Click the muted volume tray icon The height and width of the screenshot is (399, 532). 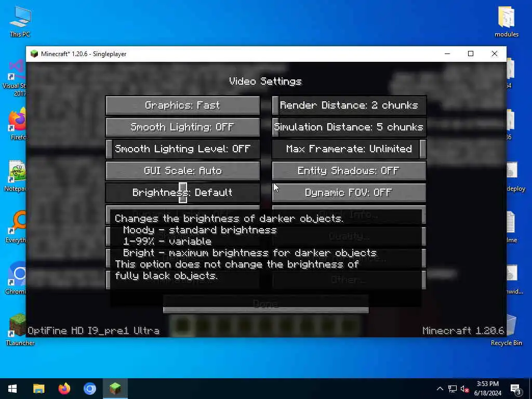(x=464, y=389)
